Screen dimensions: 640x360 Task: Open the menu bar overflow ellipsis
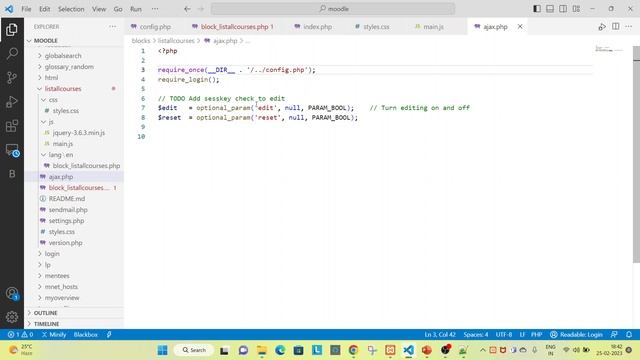click(155, 9)
